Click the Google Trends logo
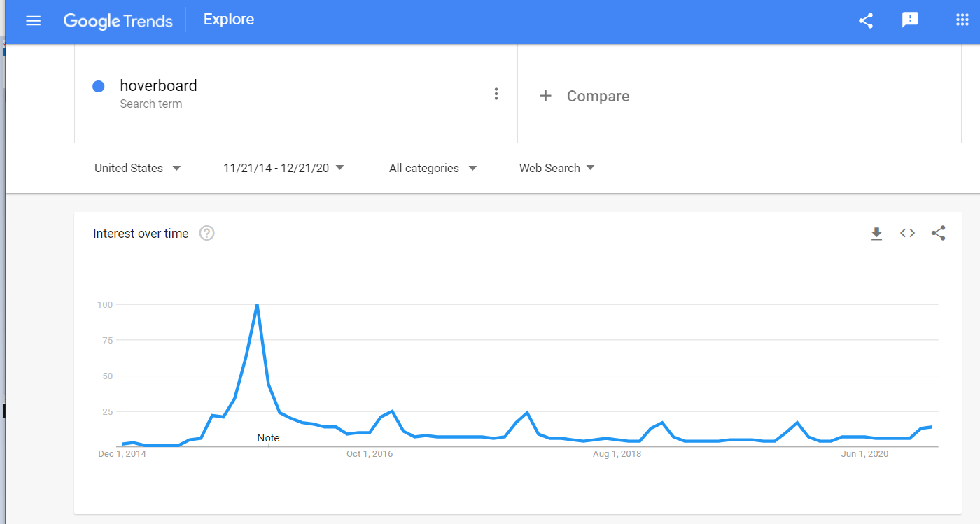This screenshot has width=980, height=524. click(118, 21)
